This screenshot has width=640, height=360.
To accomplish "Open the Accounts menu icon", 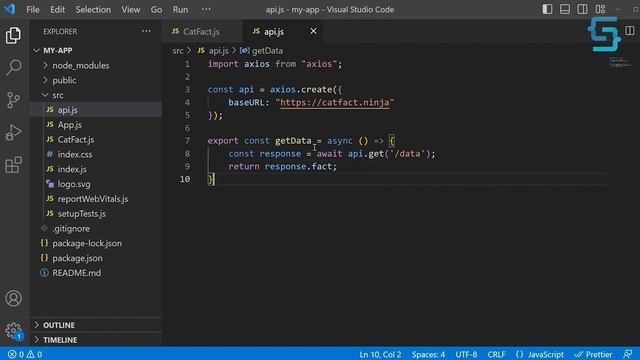I will (x=13, y=298).
